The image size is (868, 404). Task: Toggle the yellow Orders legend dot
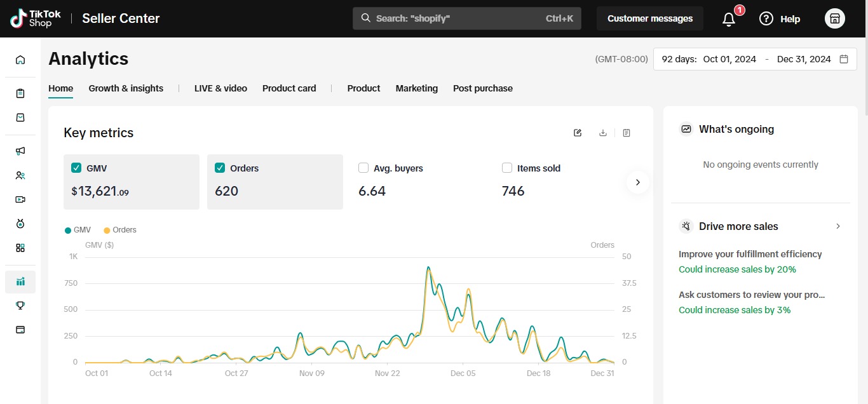coord(107,231)
